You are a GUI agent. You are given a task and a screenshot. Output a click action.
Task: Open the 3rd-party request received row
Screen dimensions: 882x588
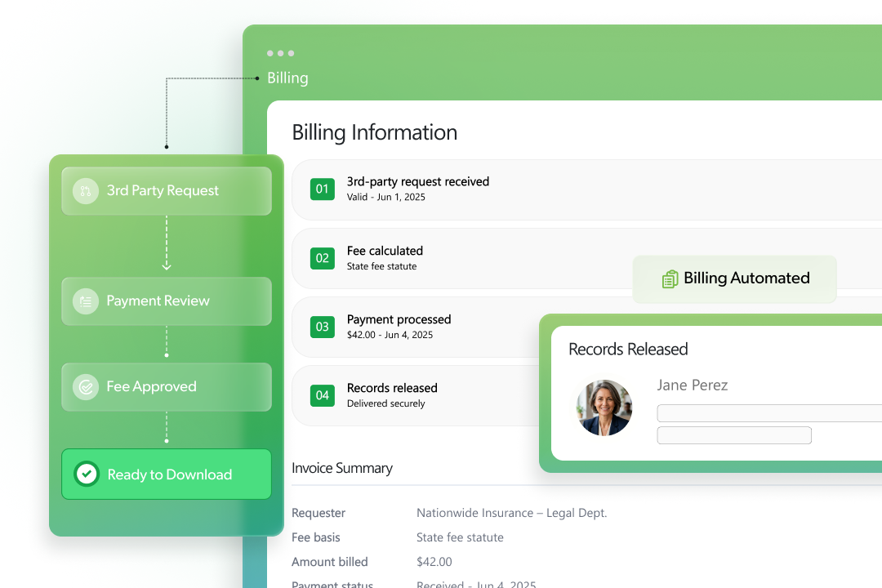(586, 189)
